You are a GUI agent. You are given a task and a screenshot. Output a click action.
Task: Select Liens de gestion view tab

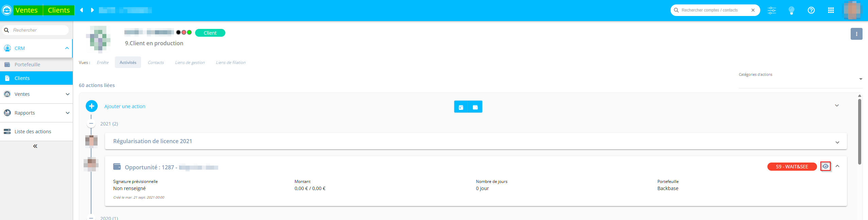coord(190,63)
